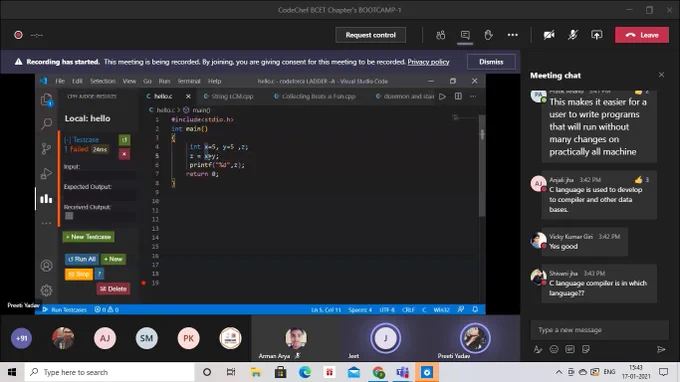Unmute the microphone

(573, 35)
